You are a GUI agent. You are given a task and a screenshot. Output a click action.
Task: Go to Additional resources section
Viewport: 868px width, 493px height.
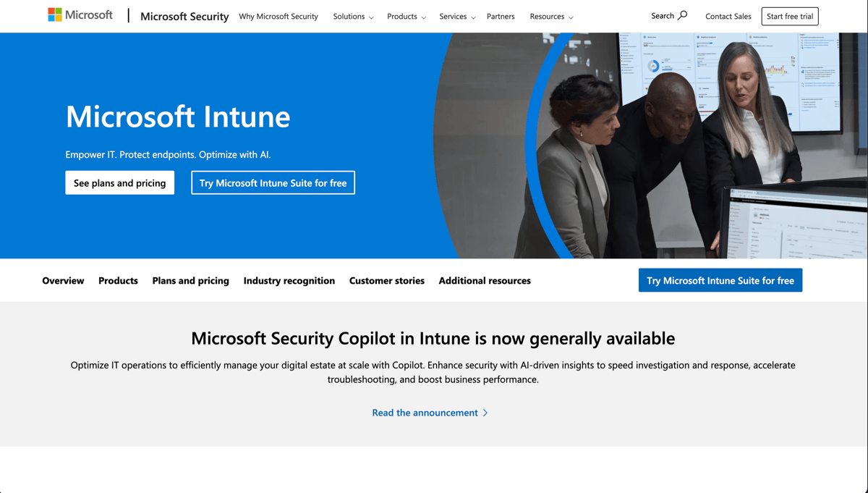[x=485, y=280]
